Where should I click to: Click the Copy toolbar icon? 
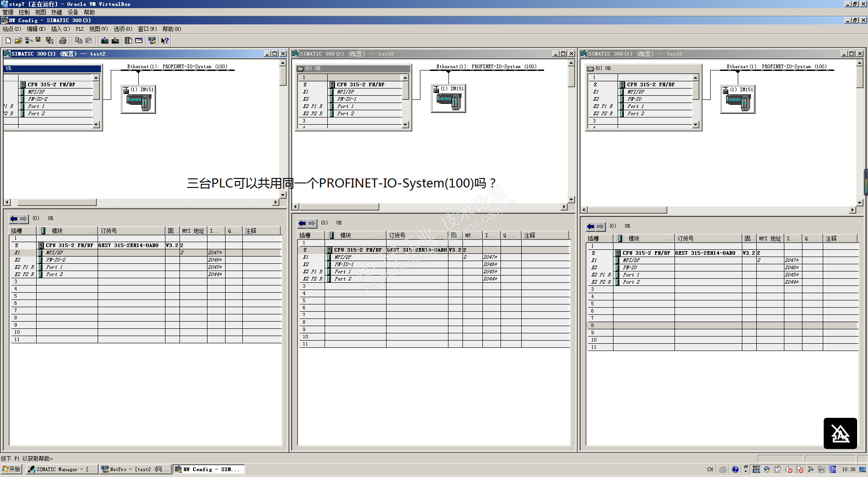click(x=79, y=41)
